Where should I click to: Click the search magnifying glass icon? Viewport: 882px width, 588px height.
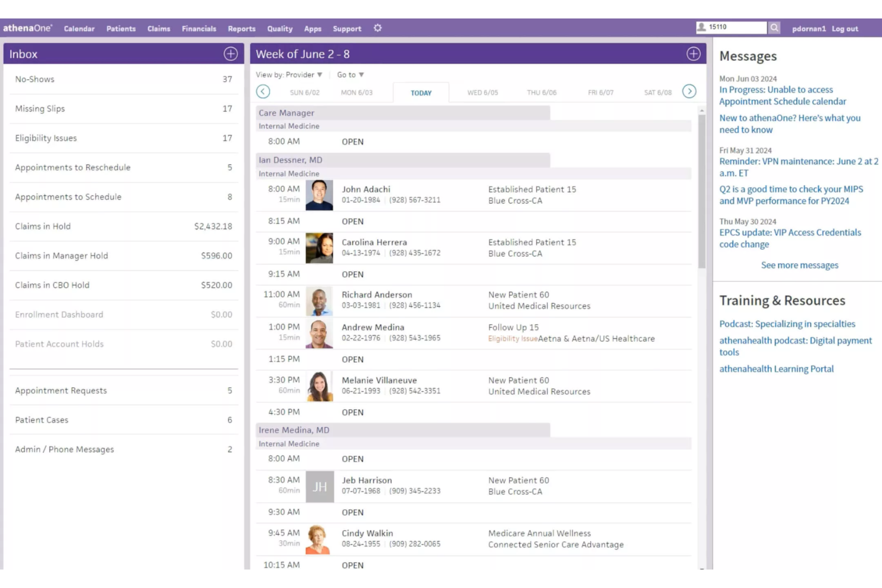coord(774,27)
